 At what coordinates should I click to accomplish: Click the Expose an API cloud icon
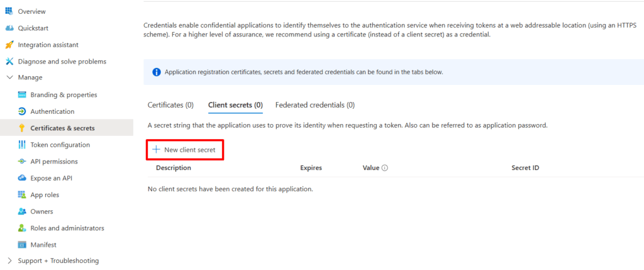point(22,178)
